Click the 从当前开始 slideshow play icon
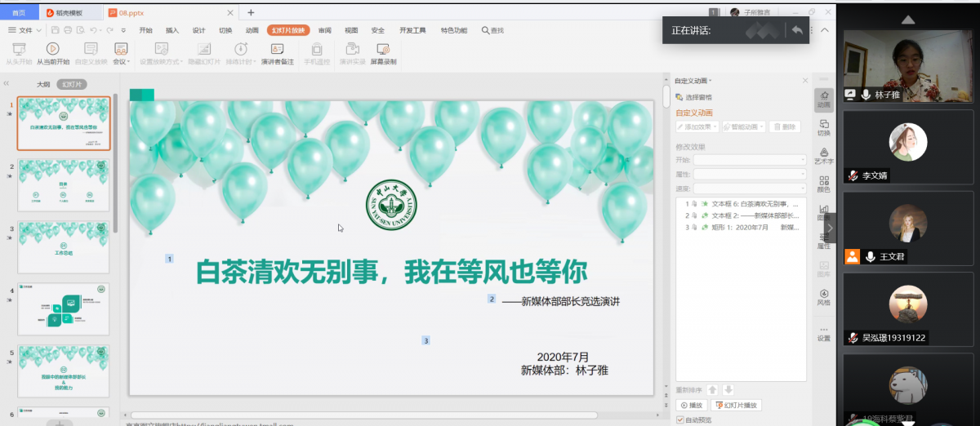Image resolution: width=980 pixels, height=426 pixels. tap(52, 49)
